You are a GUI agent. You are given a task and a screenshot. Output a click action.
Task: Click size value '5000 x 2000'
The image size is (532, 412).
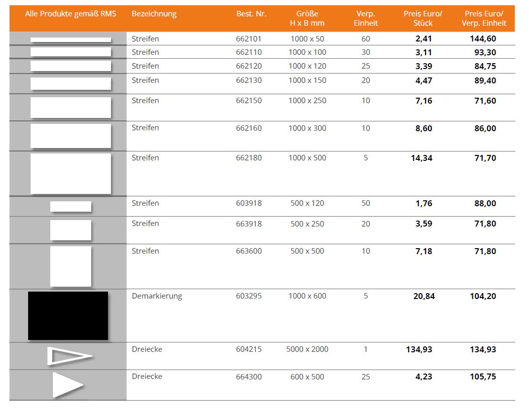(x=307, y=349)
